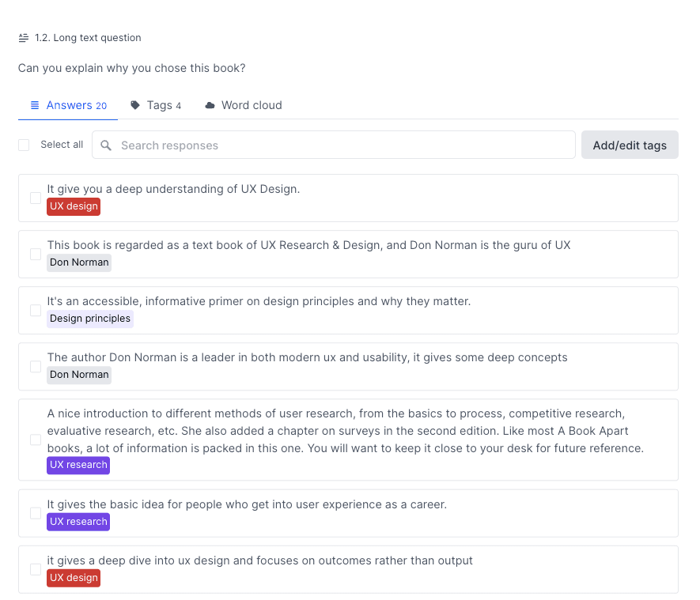Switch to the Tags tab
Viewport: 700px width, 600px height.
click(159, 104)
